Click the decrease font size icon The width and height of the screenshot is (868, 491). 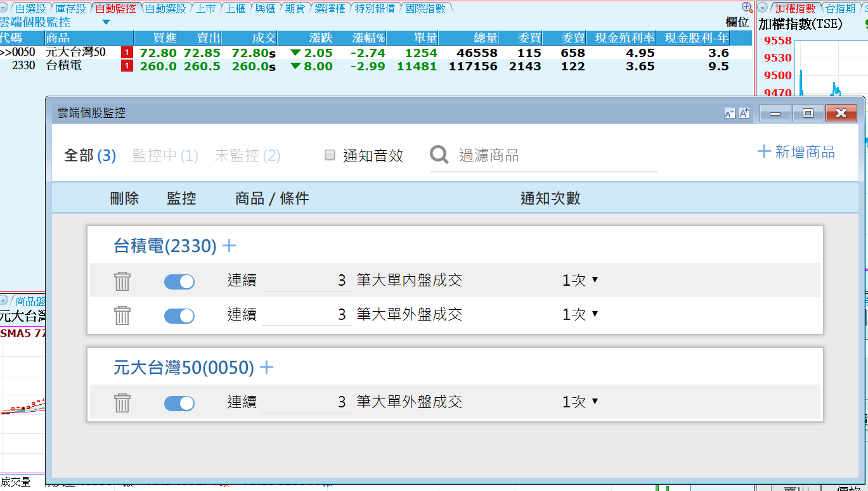pos(729,113)
